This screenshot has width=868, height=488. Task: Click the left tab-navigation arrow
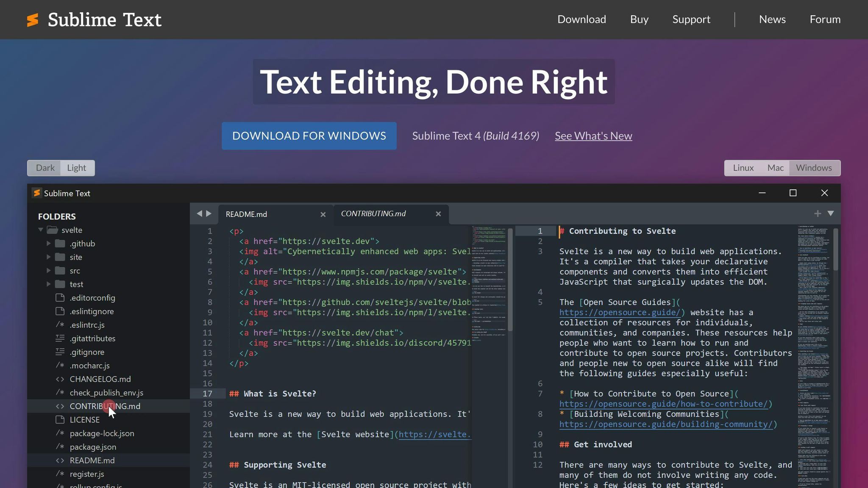click(x=199, y=213)
